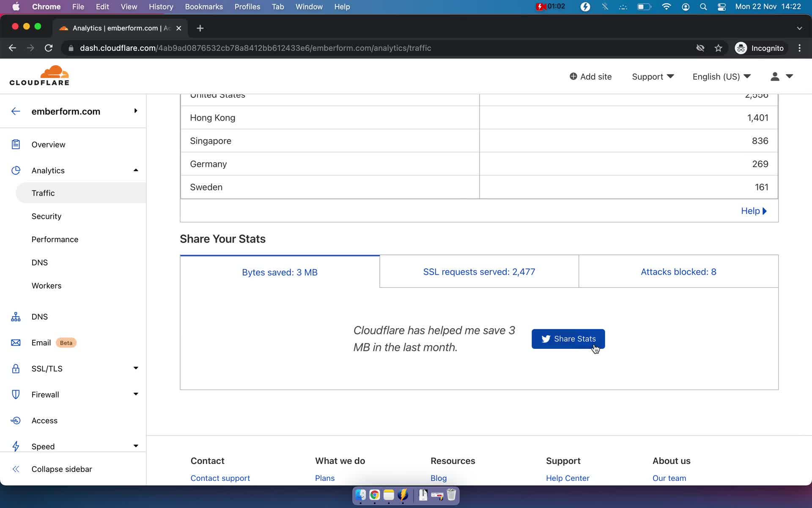The width and height of the screenshot is (812, 508).
Task: Click the Speed sidebar icon
Action: point(15,446)
